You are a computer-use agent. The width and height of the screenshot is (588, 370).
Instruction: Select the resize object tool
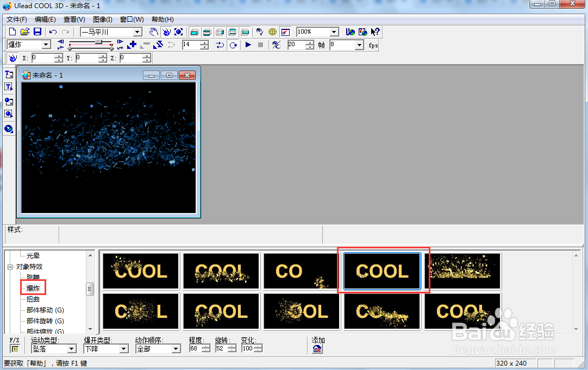tap(178, 32)
